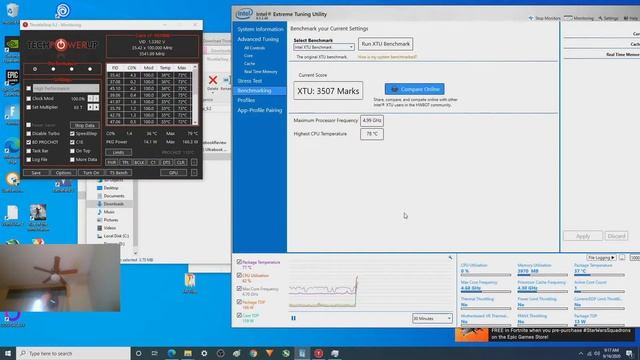Select the first ThrottleStop profile radio button
The height and width of the screenshot is (360, 640).
tap(35, 69)
